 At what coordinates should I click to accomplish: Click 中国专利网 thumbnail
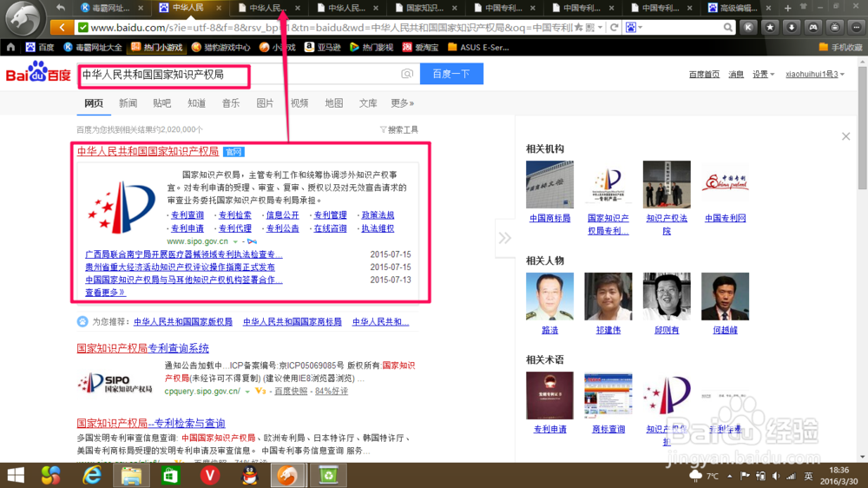click(x=725, y=184)
